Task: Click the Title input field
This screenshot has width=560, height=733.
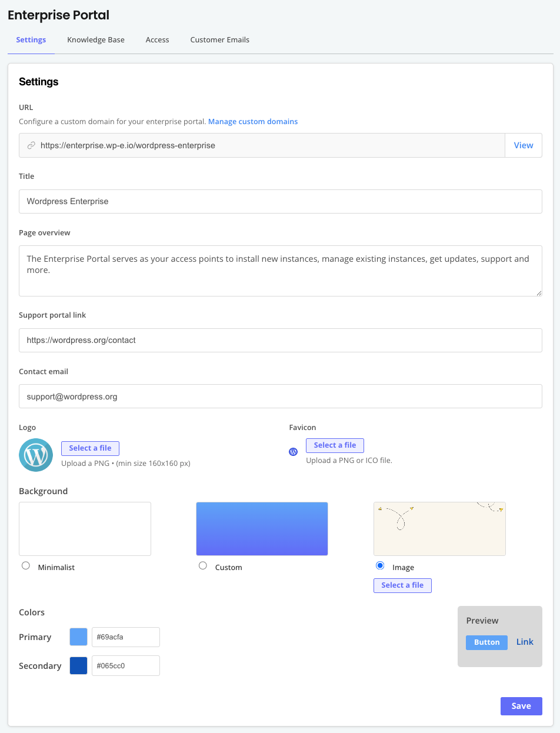Action: [x=281, y=201]
